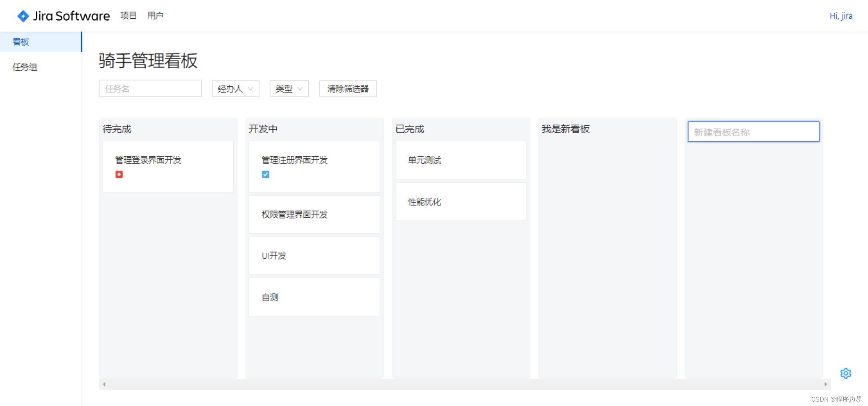Open the 类型 dropdown
The image size is (868, 406).
[x=289, y=89]
